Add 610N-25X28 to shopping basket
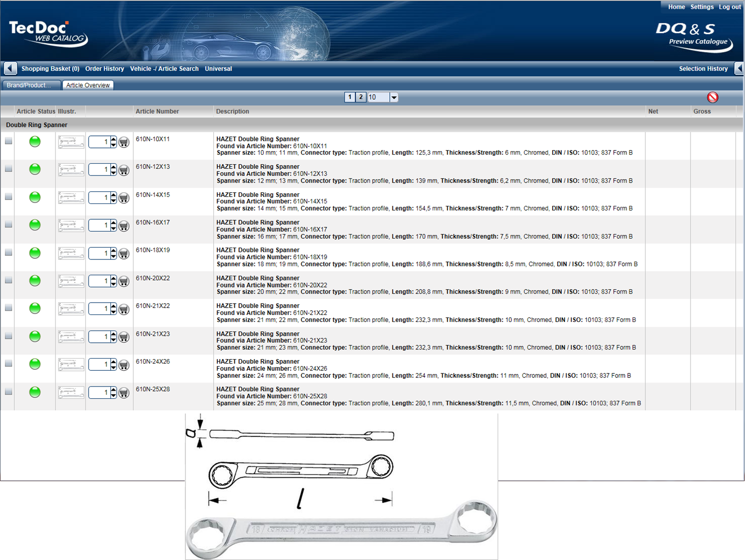 124,393
